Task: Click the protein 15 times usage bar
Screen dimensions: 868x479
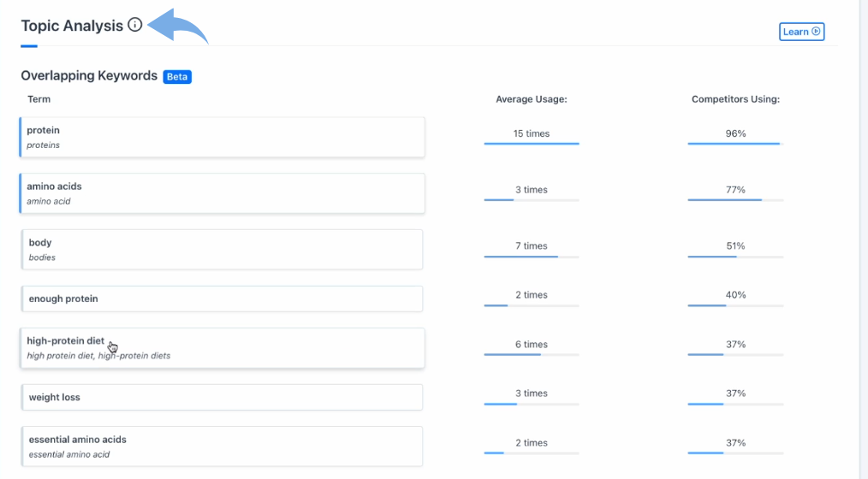Action: point(531,143)
